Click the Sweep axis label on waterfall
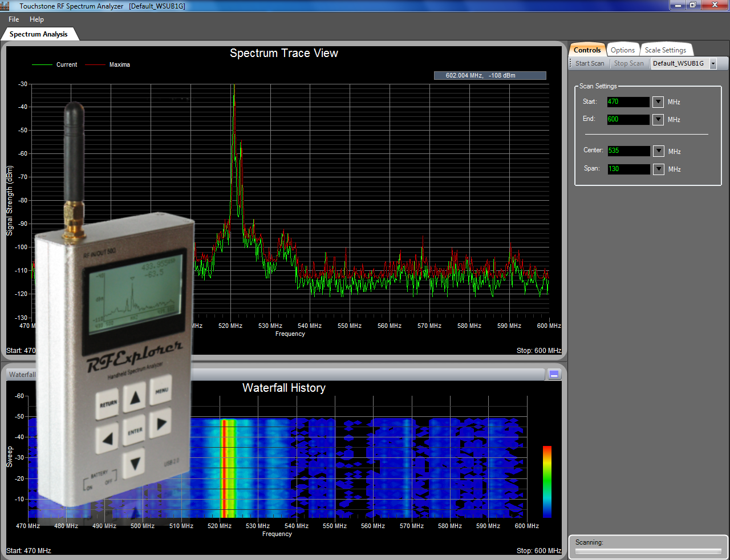 [x=10, y=457]
